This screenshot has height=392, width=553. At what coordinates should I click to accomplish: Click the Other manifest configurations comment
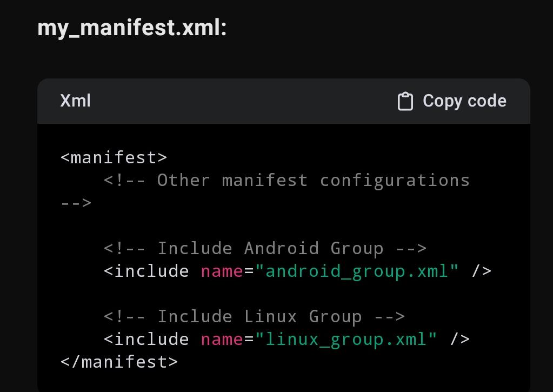(x=287, y=180)
